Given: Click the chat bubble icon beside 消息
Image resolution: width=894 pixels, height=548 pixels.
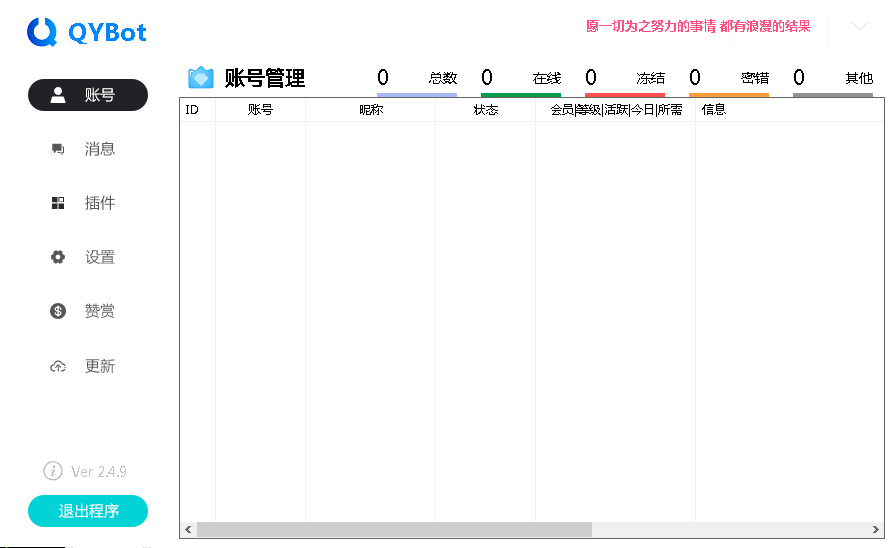Looking at the screenshot, I should 58,149.
